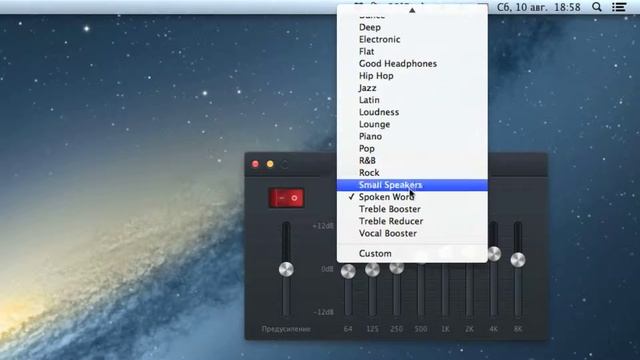Select the Pop preset
The height and width of the screenshot is (360, 640).
click(412, 149)
